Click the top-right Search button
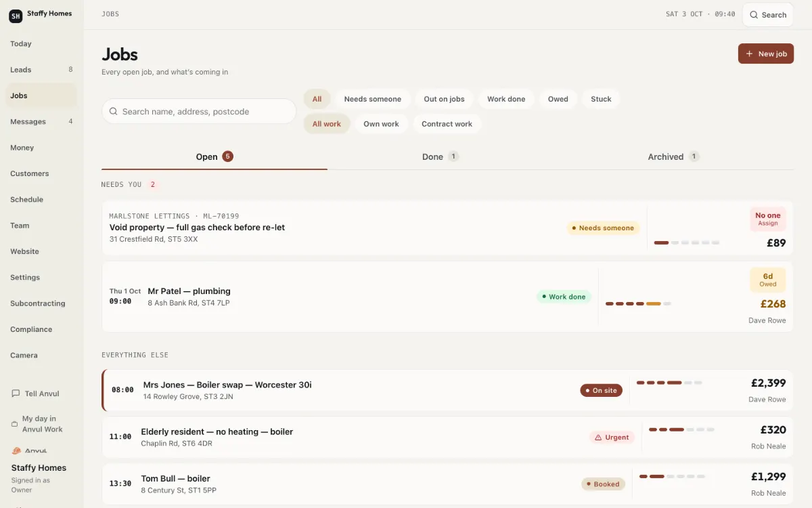The image size is (812, 508). click(x=767, y=15)
